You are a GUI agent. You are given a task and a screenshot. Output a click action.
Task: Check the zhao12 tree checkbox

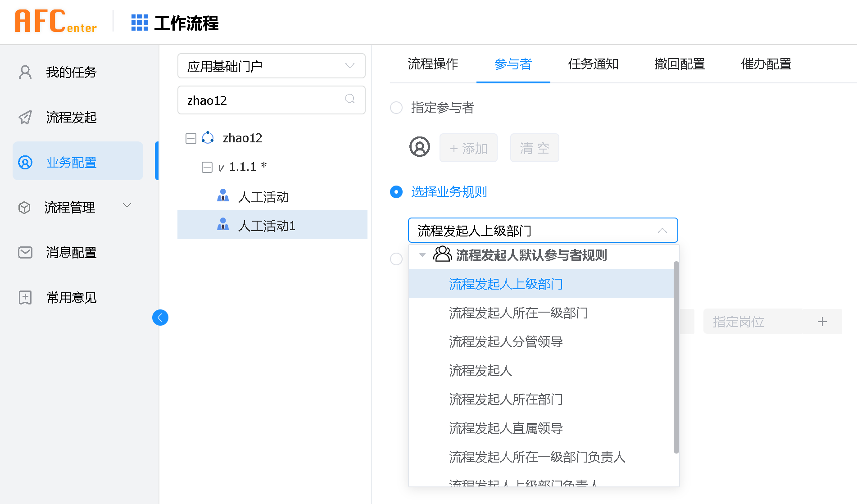coord(190,138)
